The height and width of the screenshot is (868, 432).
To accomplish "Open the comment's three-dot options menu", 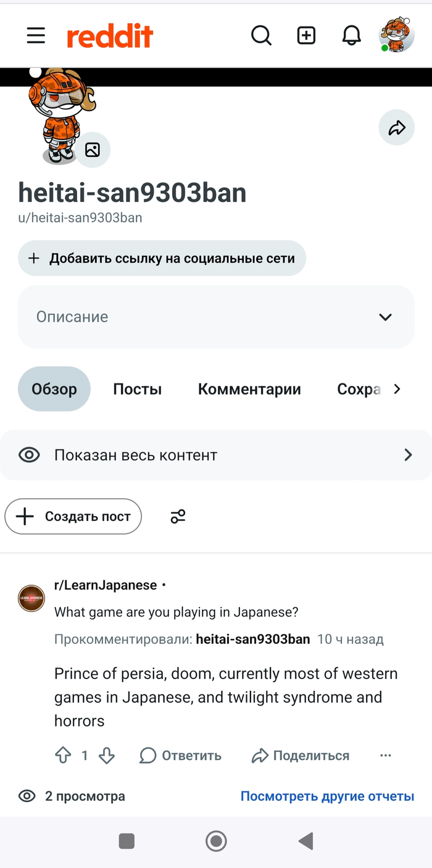I will pyautogui.click(x=386, y=755).
